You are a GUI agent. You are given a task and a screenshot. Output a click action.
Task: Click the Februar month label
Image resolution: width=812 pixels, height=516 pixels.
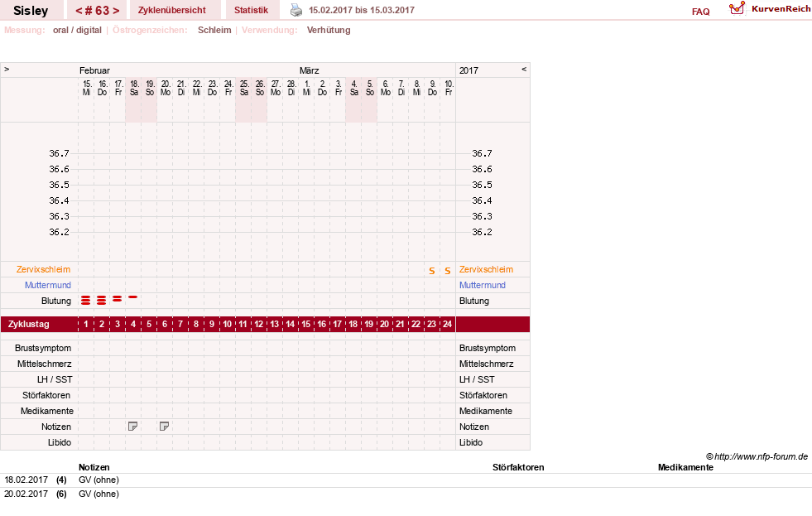click(94, 70)
